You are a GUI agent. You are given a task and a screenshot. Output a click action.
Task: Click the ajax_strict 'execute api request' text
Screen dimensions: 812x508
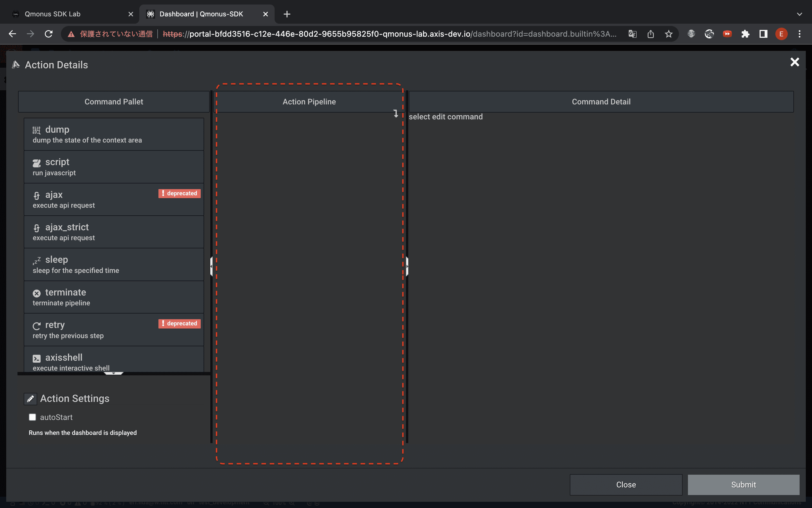click(x=64, y=238)
